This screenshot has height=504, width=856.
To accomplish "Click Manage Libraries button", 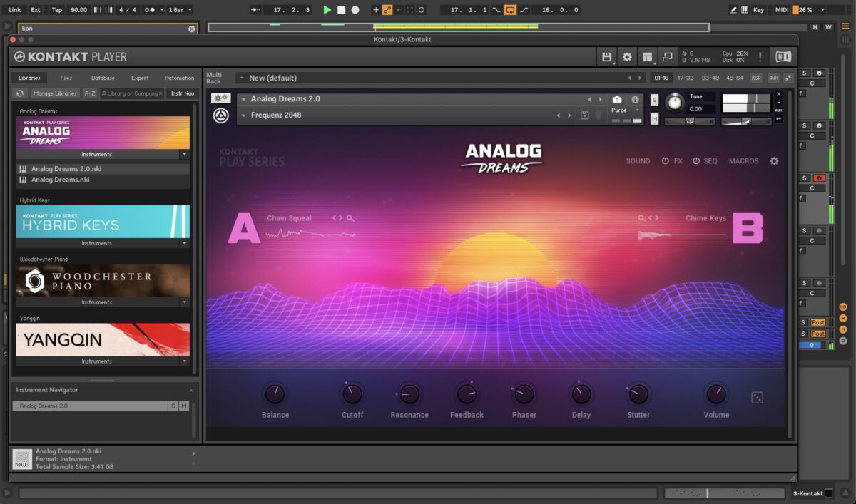I will point(55,93).
